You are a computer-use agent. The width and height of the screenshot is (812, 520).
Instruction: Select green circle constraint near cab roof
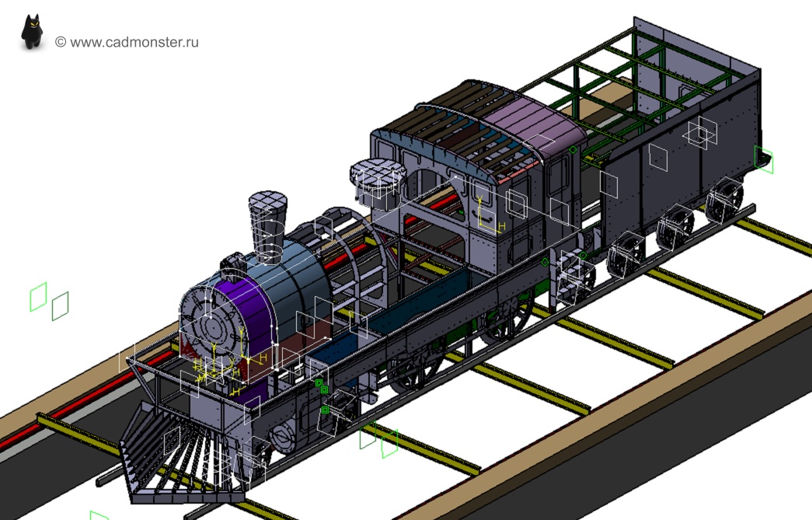click(x=573, y=150)
